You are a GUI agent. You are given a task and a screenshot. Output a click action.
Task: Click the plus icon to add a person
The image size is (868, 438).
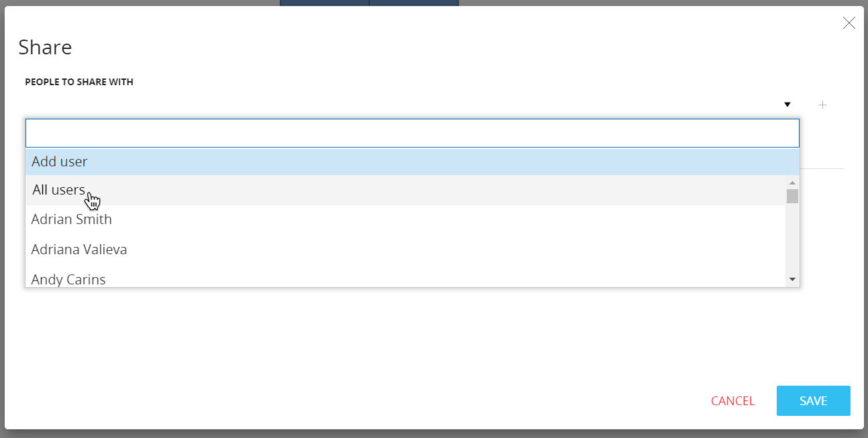pos(822,105)
